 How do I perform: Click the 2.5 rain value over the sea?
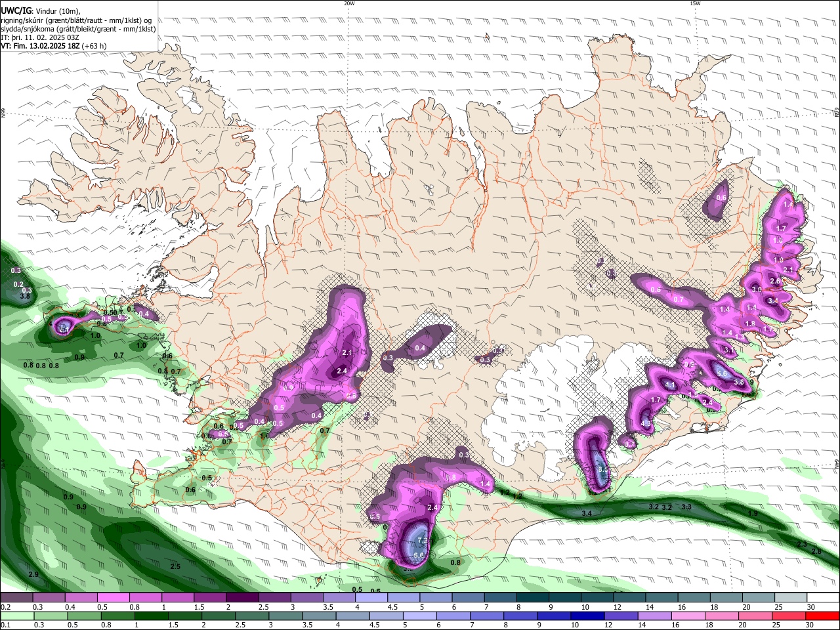(175, 566)
